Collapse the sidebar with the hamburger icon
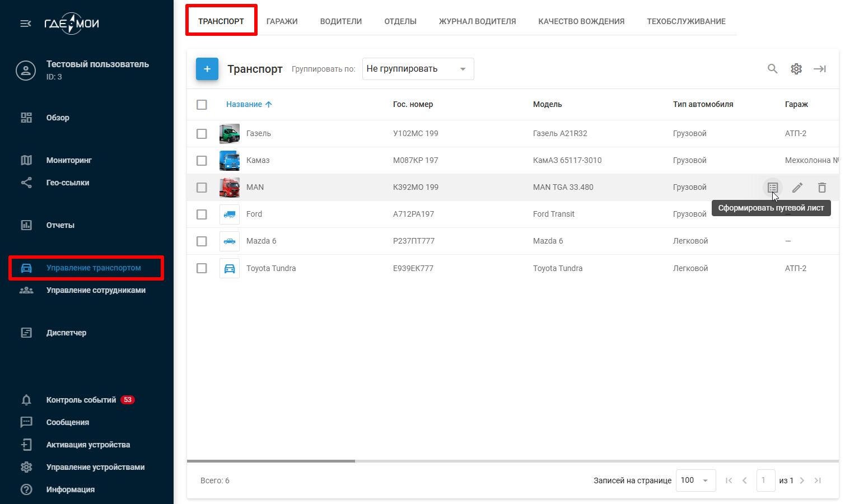This screenshot has width=845, height=504. 26,24
